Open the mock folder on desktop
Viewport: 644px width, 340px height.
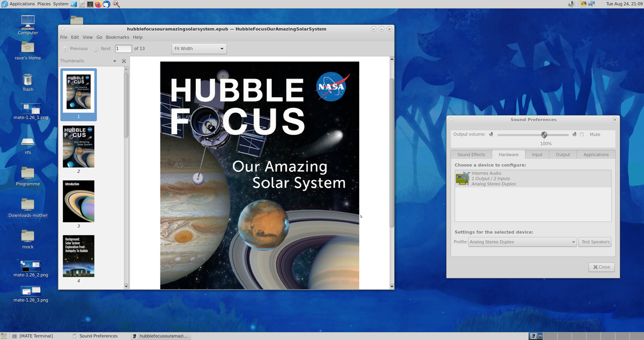tap(28, 236)
